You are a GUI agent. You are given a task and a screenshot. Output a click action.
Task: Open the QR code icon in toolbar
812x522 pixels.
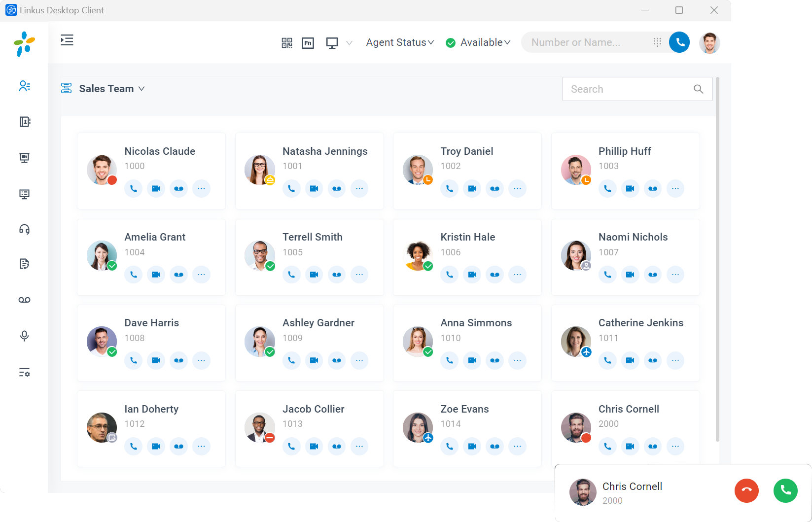tap(287, 43)
